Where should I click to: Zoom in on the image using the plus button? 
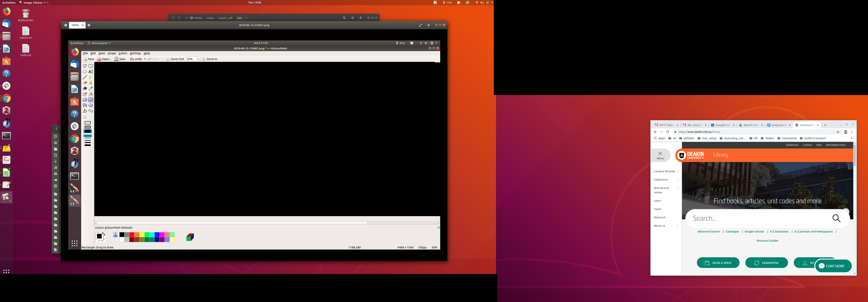click(x=89, y=25)
